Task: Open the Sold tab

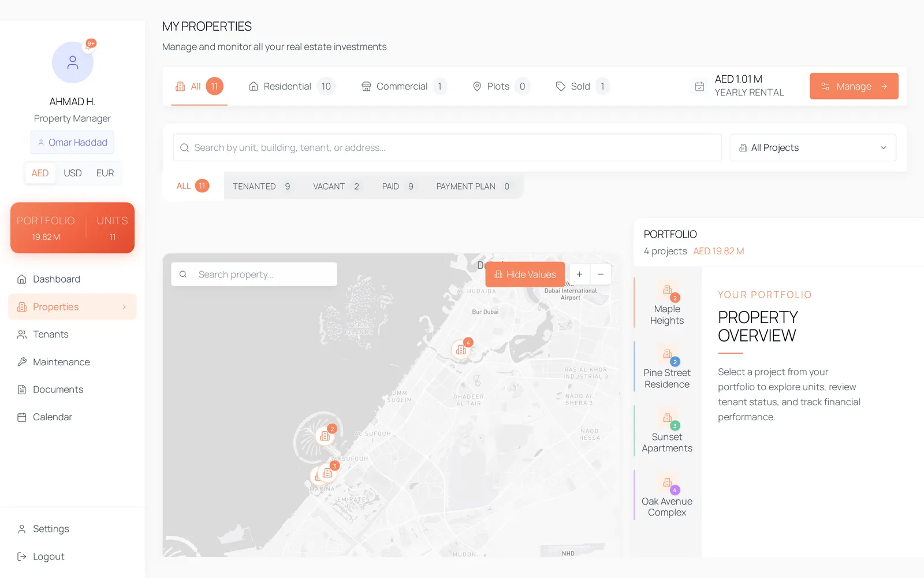Action: 583,86
